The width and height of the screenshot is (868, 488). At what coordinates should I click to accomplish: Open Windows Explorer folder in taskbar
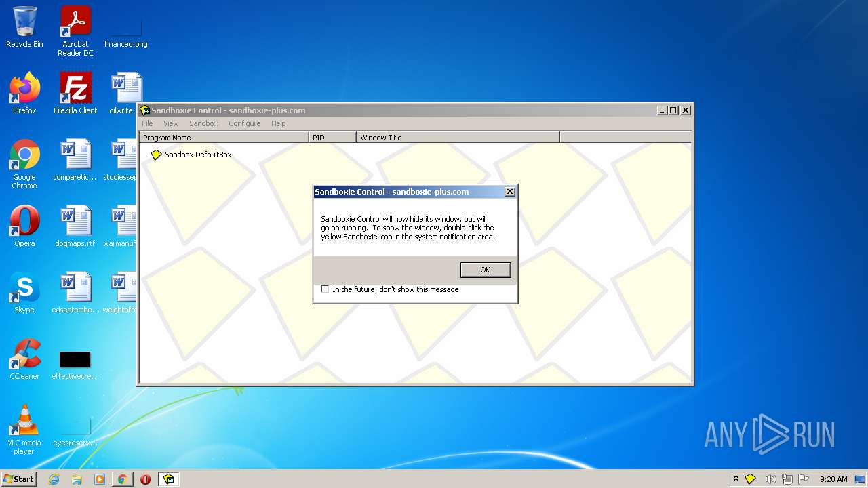tap(77, 479)
